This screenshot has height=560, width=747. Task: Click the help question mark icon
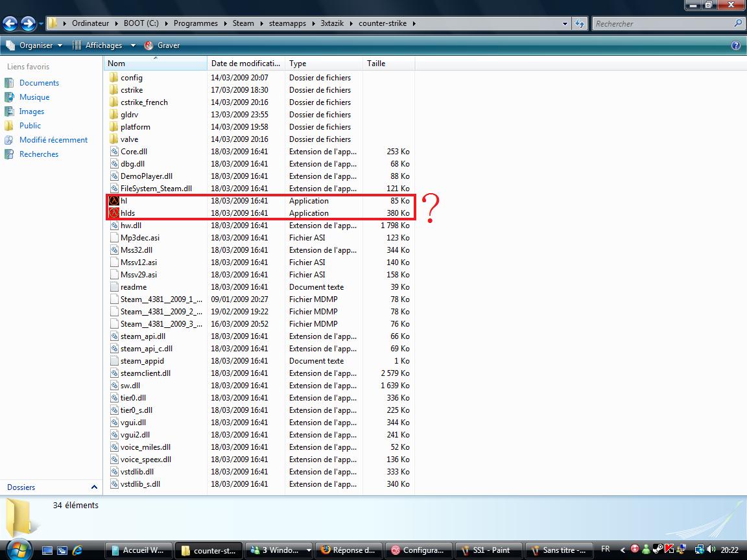[x=736, y=45]
